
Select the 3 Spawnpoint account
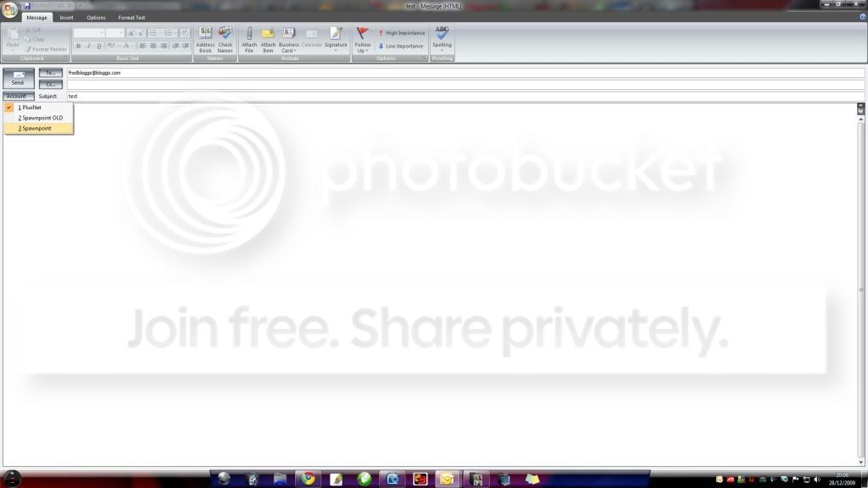coord(38,129)
